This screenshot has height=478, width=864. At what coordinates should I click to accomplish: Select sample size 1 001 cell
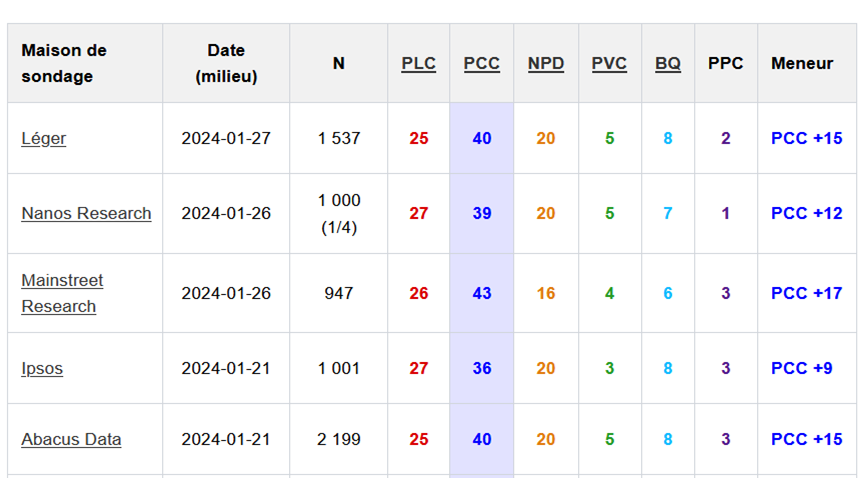[x=338, y=368]
